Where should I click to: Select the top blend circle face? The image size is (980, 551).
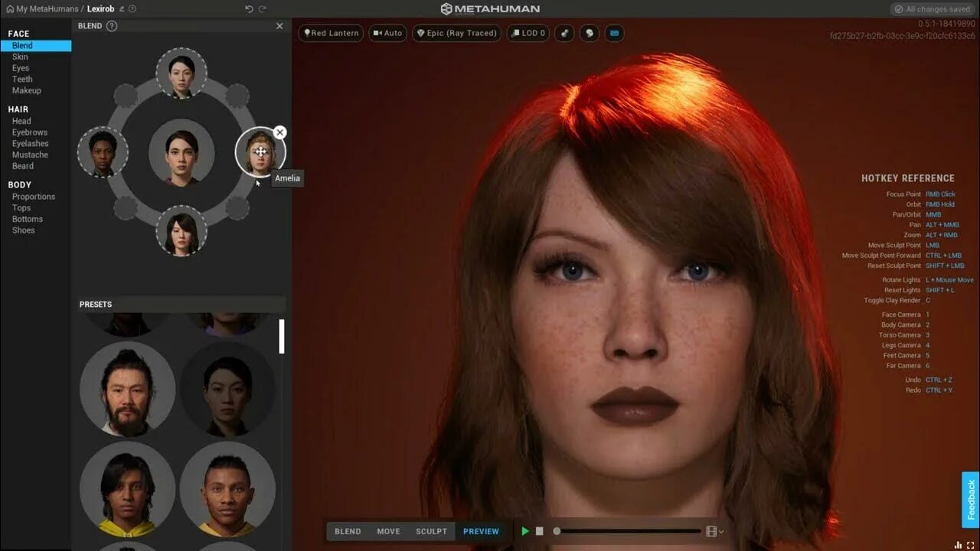[x=181, y=73]
